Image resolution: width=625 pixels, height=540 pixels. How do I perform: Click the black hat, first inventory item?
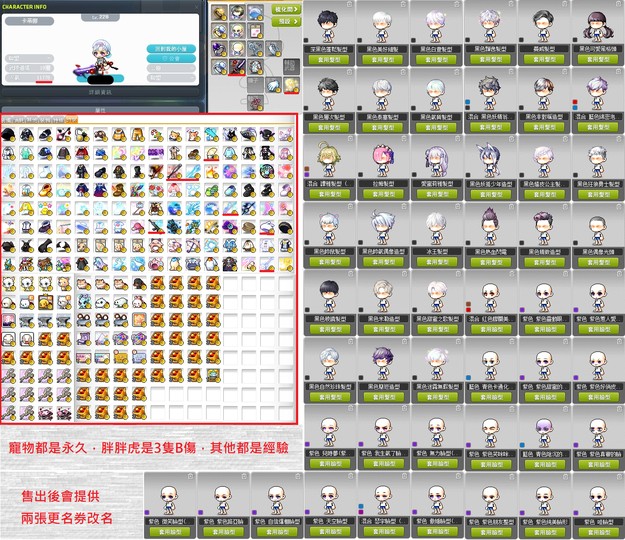[x=8, y=135]
